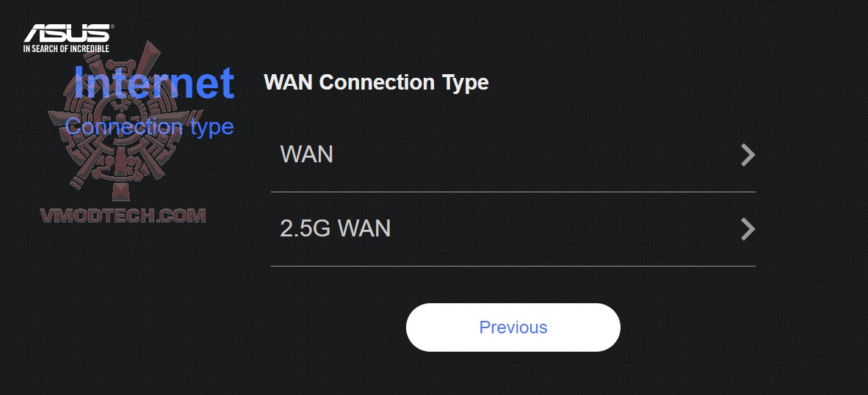This screenshot has height=395, width=868.
Task: Click the blue Internet heading
Action: tap(154, 82)
